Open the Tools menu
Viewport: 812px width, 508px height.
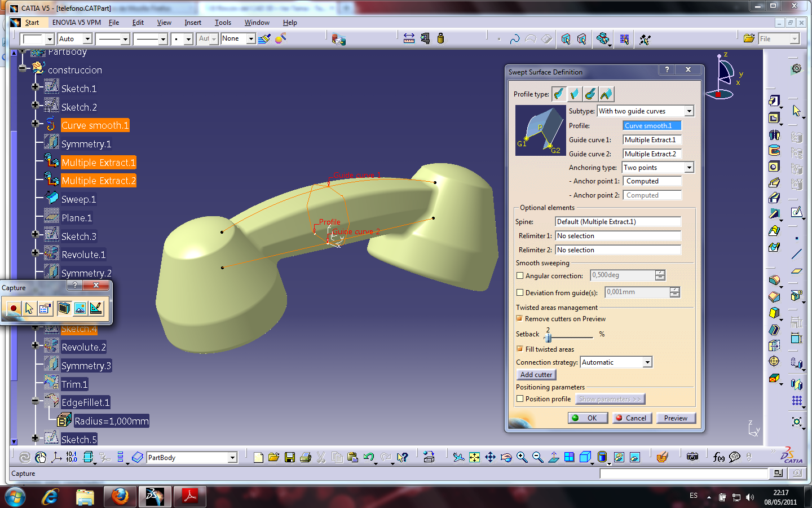[223, 23]
